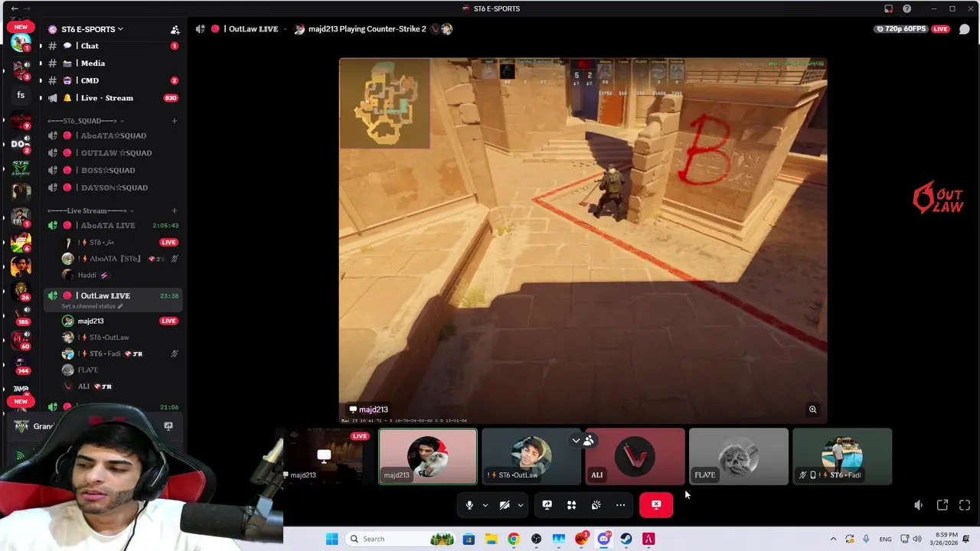
Task: Show hidden system tray icons
Action: [x=833, y=539]
